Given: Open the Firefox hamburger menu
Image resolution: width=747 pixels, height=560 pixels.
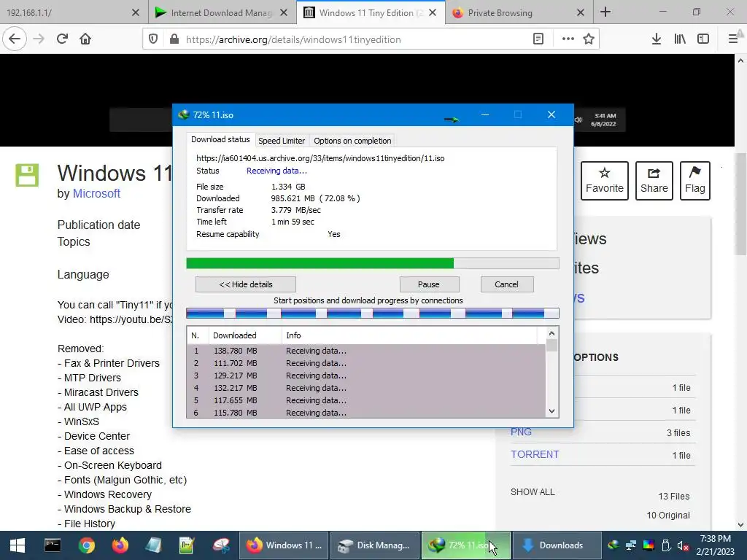Looking at the screenshot, I should tap(733, 39).
